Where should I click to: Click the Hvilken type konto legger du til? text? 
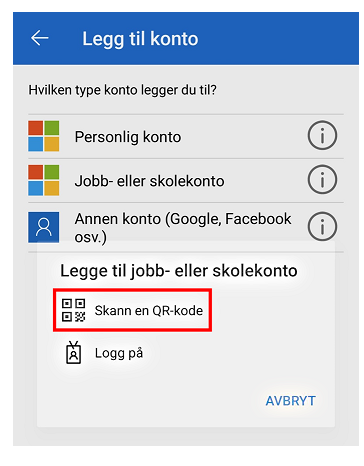122,90
